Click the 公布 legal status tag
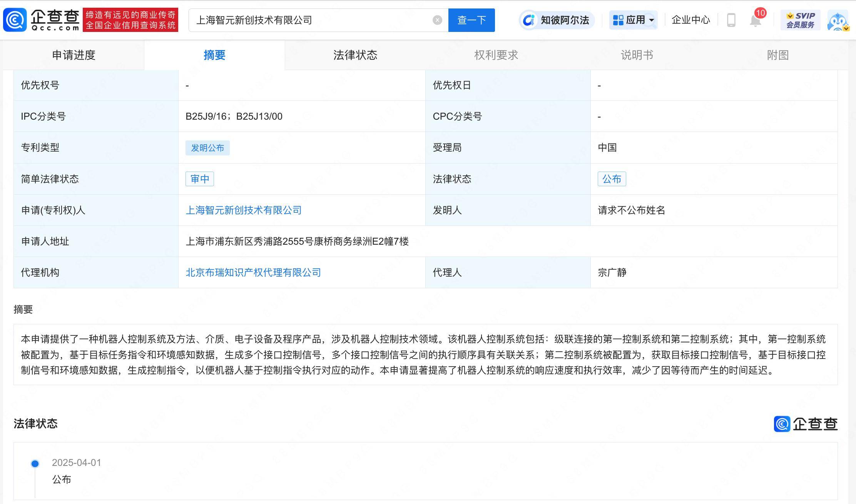The image size is (856, 504). pos(612,179)
